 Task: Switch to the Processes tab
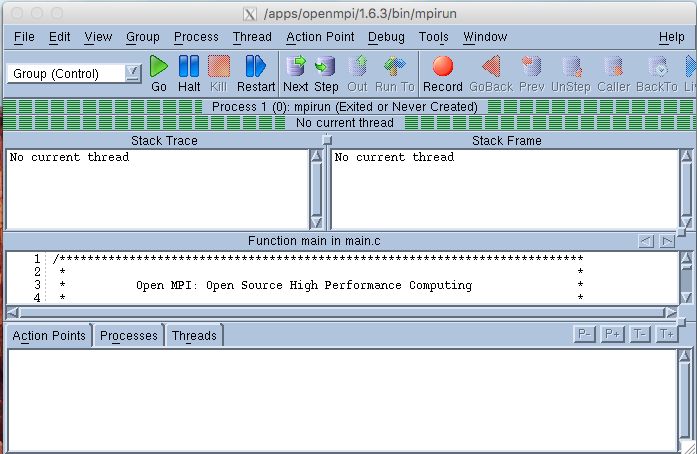click(128, 336)
